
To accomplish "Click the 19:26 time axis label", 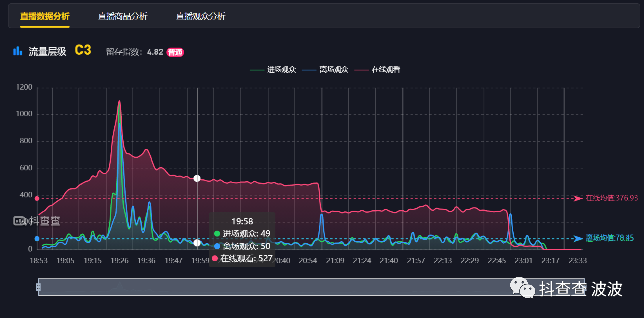I will tap(119, 260).
